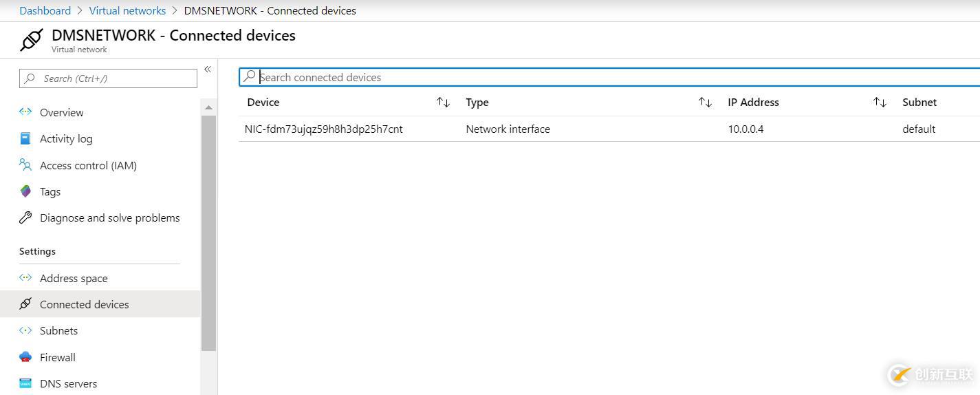980x395 pixels.
Task: Click the Tags icon in sidebar
Action: click(25, 191)
